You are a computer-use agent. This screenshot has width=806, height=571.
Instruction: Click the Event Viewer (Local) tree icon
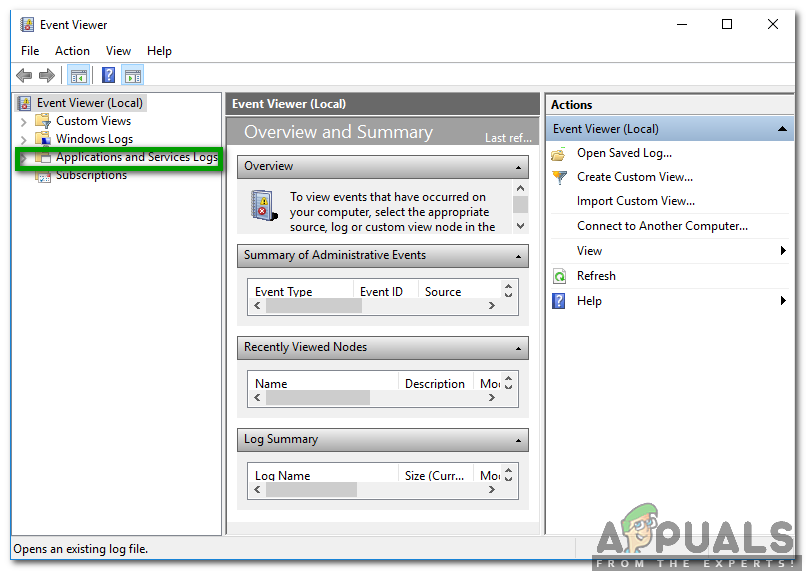(x=24, y=103)
